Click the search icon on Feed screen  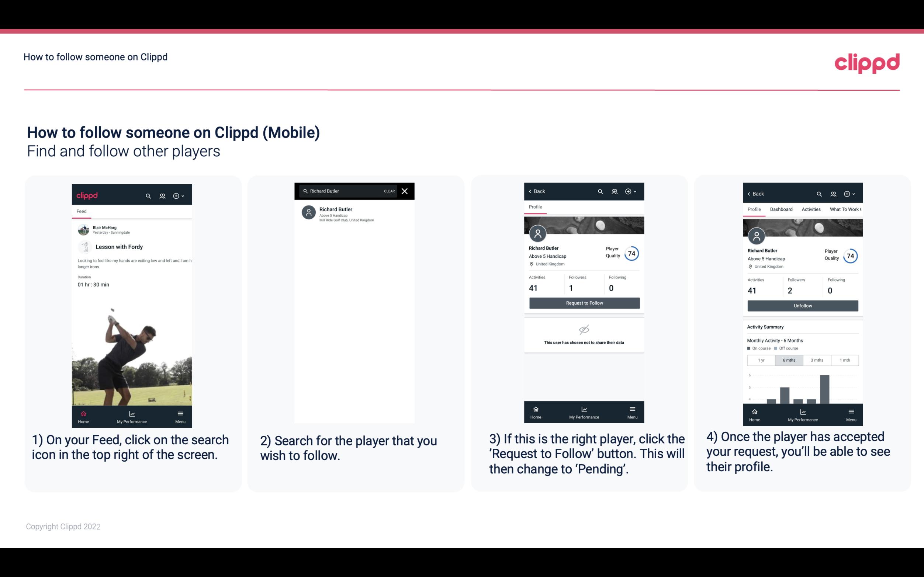[x=148, y=195]
